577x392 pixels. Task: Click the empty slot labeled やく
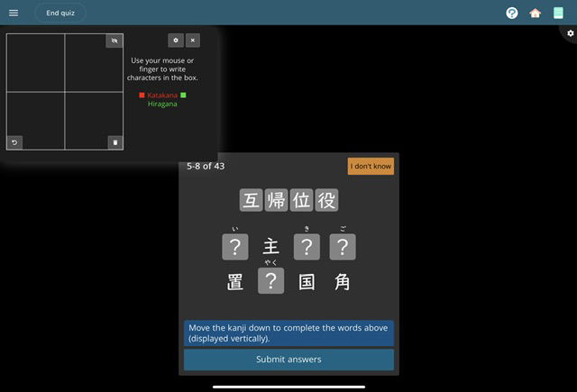click(271, 281)
